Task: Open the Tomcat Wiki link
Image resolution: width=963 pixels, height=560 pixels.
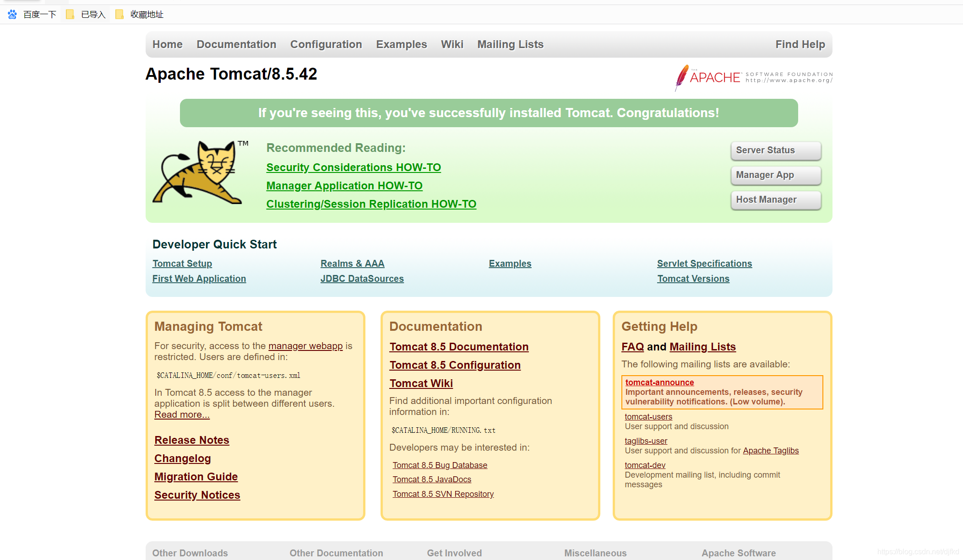Action: click(421, 383)
